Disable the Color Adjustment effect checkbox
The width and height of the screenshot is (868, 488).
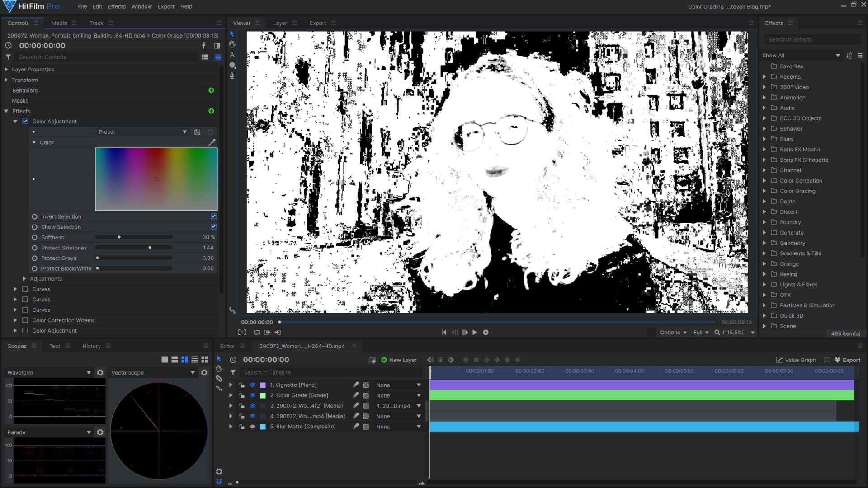25,122
